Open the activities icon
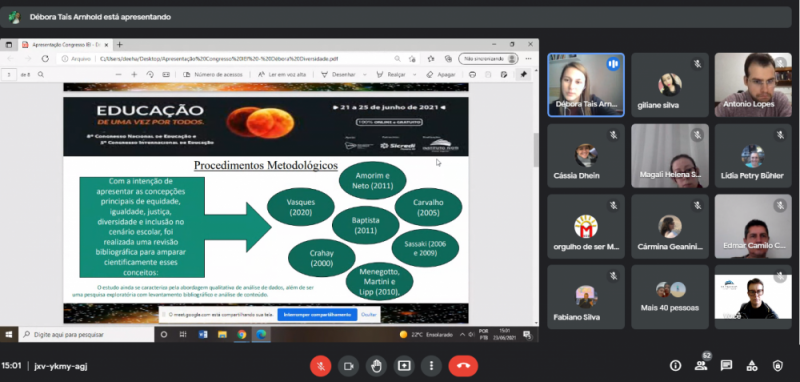800x382 pixels. 752,365
